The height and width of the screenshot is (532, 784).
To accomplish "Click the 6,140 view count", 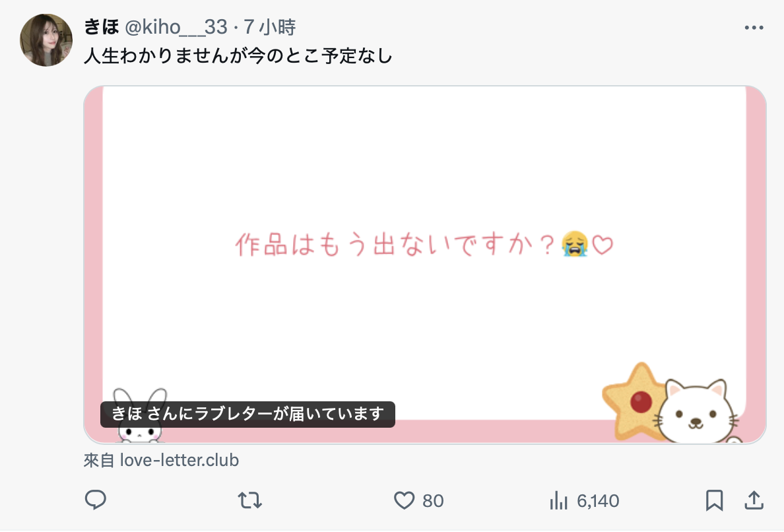I will [598, 501].
